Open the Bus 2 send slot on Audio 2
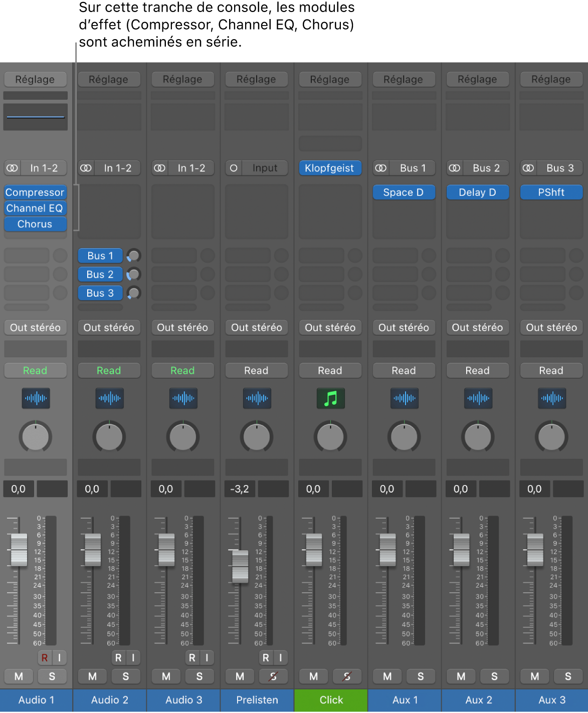Screen dimensions: 588x713 100,274
